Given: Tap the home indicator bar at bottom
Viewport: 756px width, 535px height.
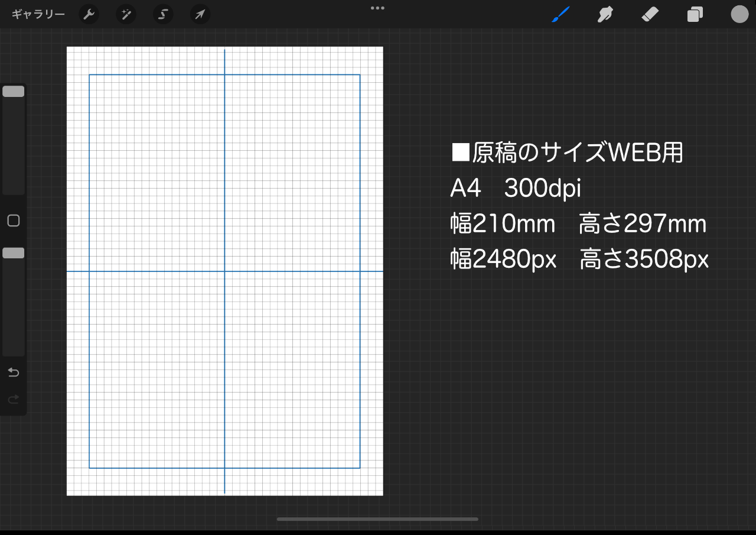Looking at the screenshot, I should tap(377, 519).
